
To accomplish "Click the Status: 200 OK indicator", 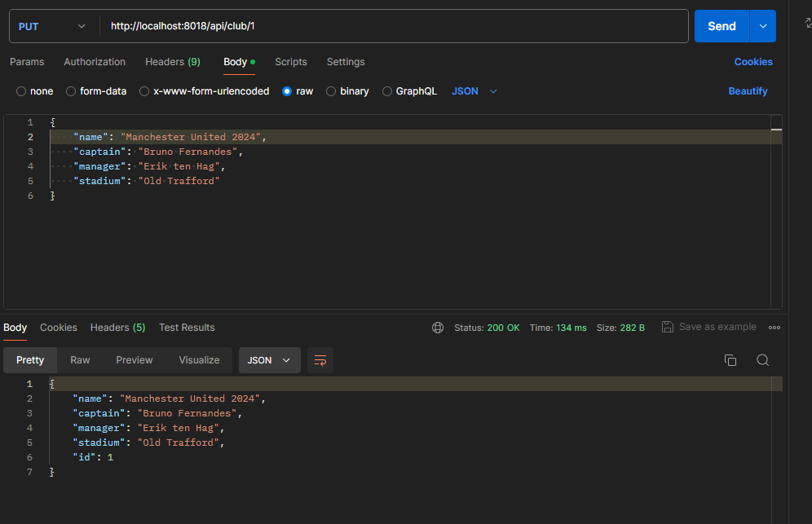I will pyautogui.click(x=487, y=328).
